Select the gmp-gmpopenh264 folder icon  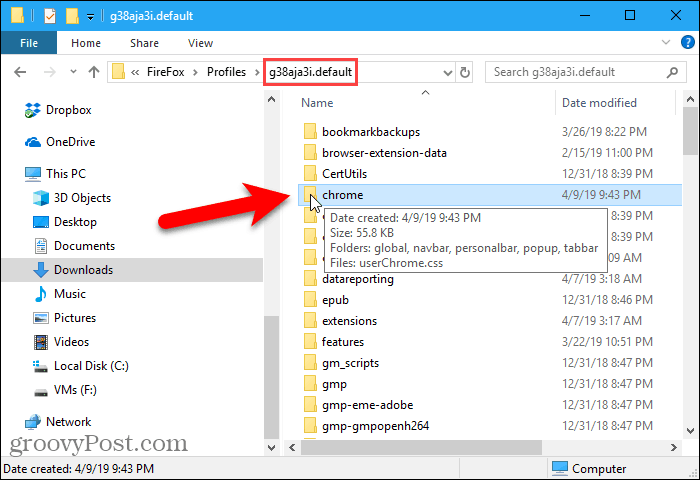point(310,426)
